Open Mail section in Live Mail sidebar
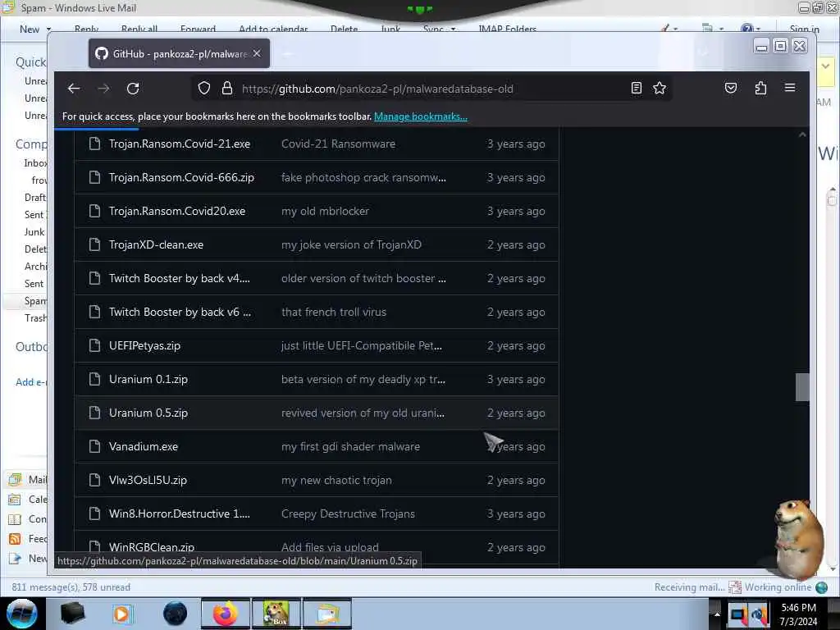The height and width of the screenshot is (630, 840). tap(28, 479)
